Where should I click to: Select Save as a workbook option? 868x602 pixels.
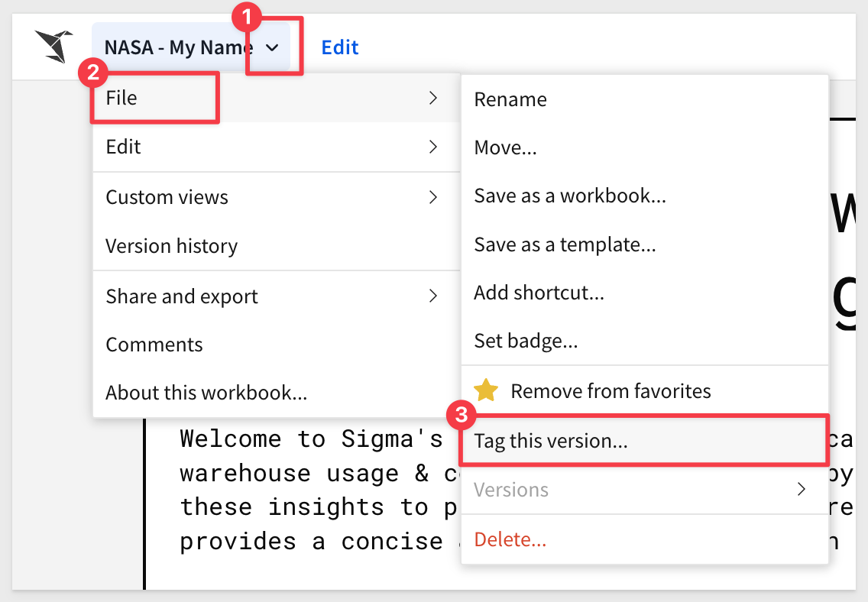pos(569,196)
